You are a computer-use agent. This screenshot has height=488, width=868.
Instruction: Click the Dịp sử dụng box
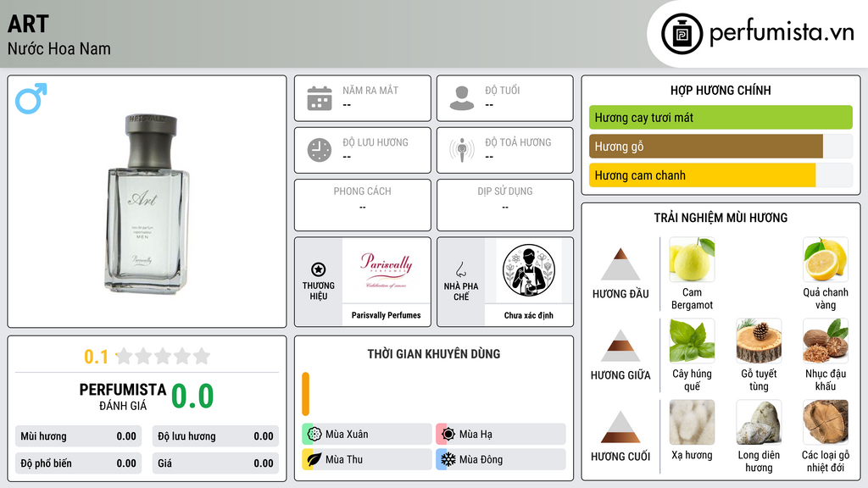(x=505, y=205)
